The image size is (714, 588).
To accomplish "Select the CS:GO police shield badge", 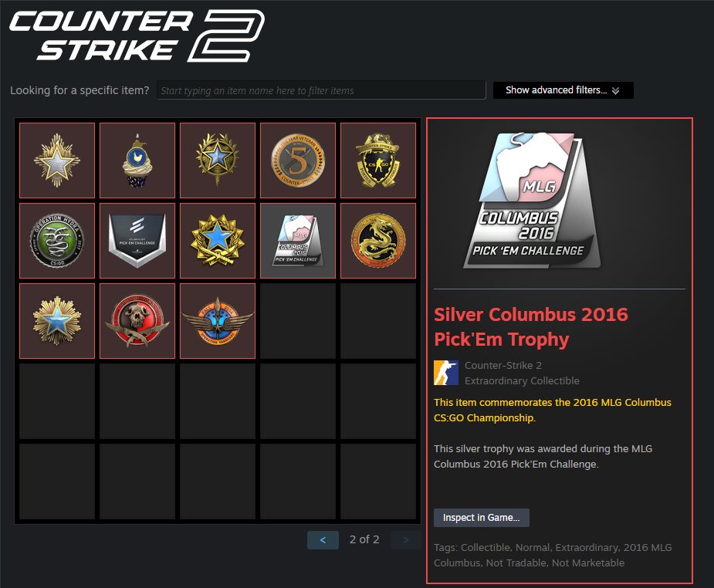I will click(x=378, y=161).
